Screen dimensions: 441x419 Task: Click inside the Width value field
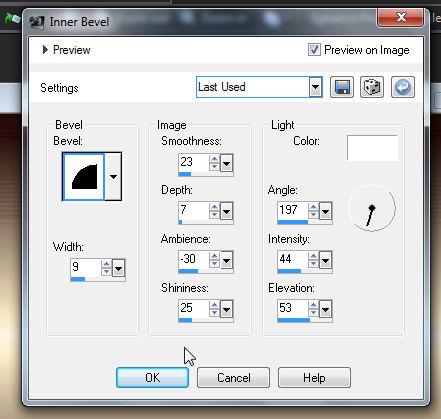tap(85, 267)
